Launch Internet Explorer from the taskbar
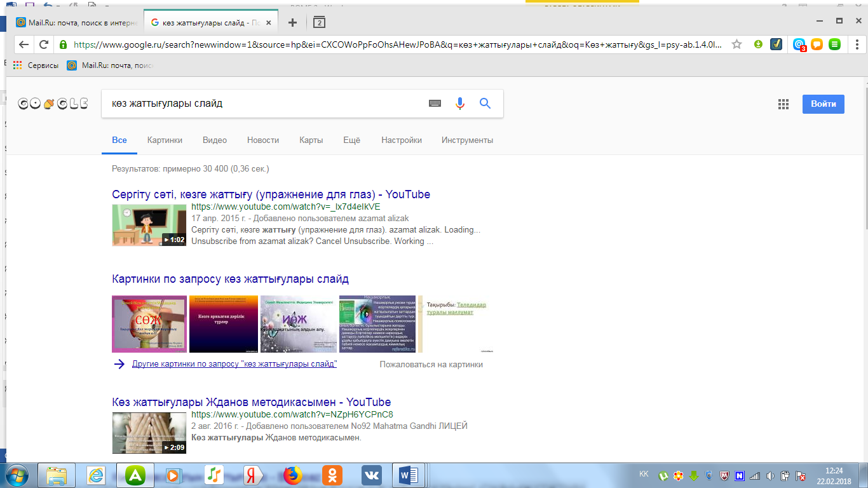 [97, 475]
